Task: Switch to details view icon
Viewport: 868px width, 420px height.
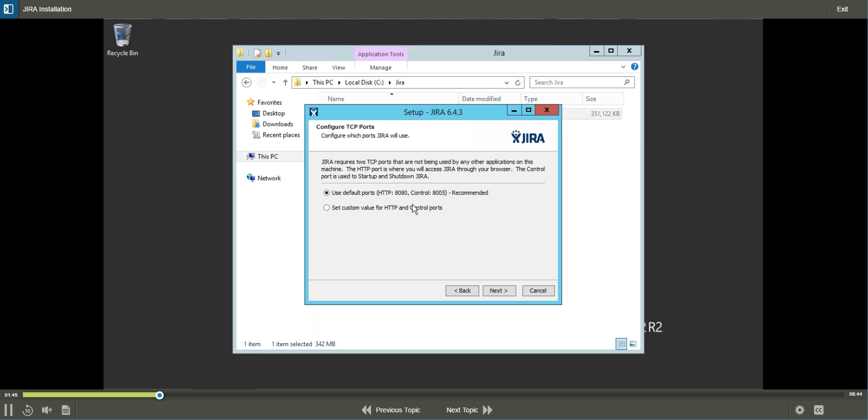Action: 621,344
